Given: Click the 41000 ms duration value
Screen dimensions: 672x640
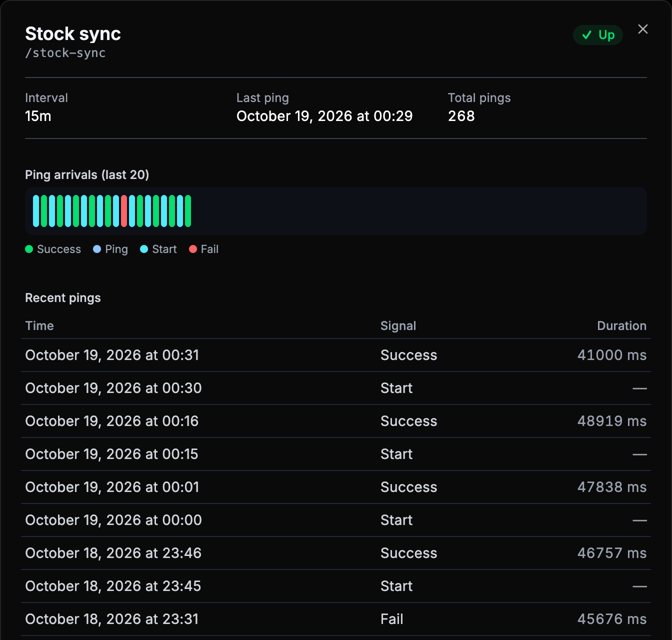Looking at the screenshot, I should coord(612,355).
